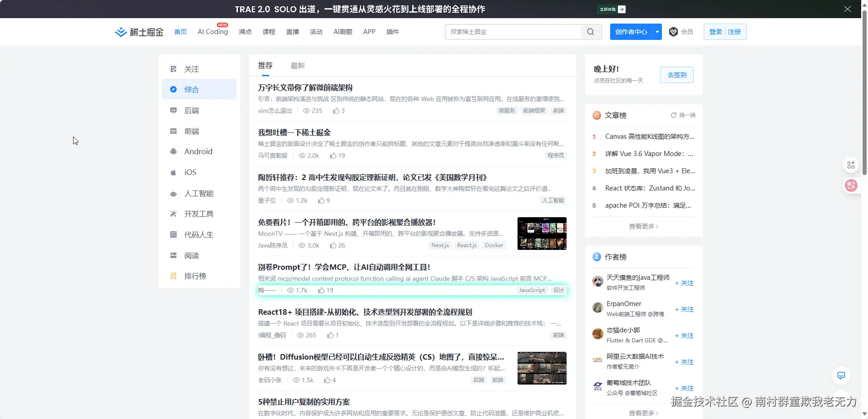Close the TRAE 2.0 top banner
Screen dimensions: 868x419
(x=847, y=9)
